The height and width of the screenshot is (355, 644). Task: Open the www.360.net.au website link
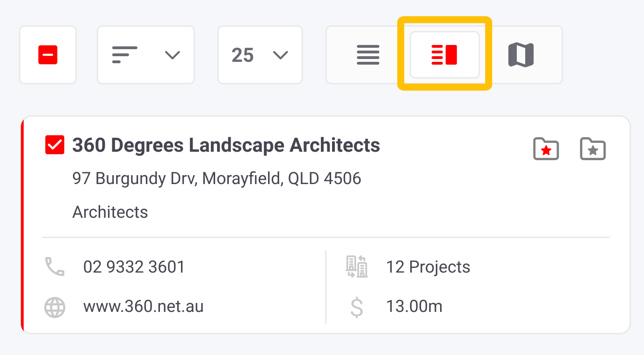[143, 307]
